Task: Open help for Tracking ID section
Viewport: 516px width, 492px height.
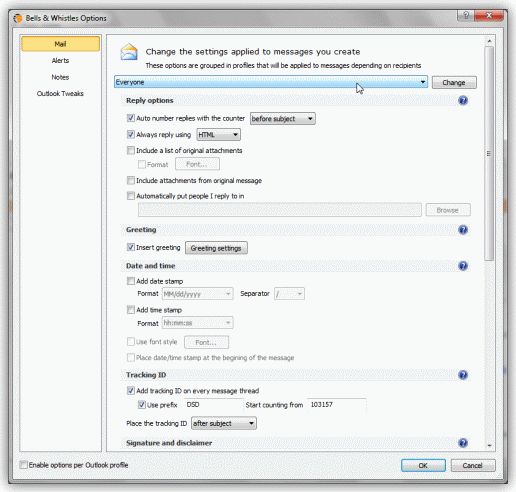Action: [x=463, y=375]
